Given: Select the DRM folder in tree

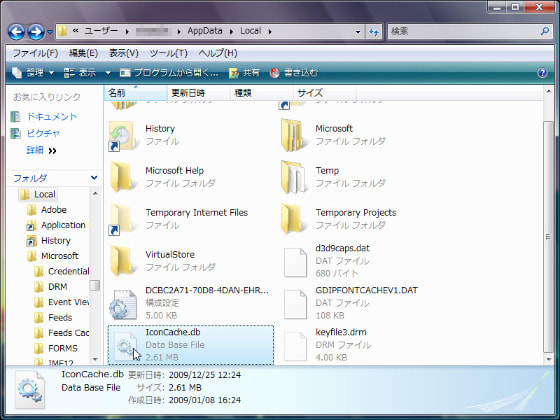Looking at the screenshot, I should [x=58, y=287].
